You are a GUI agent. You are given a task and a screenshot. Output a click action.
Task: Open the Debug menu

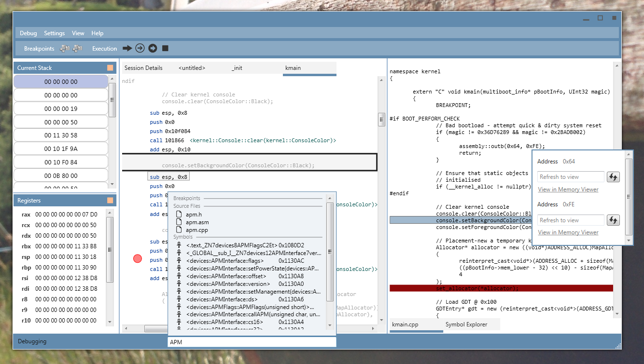pos(28,33)
